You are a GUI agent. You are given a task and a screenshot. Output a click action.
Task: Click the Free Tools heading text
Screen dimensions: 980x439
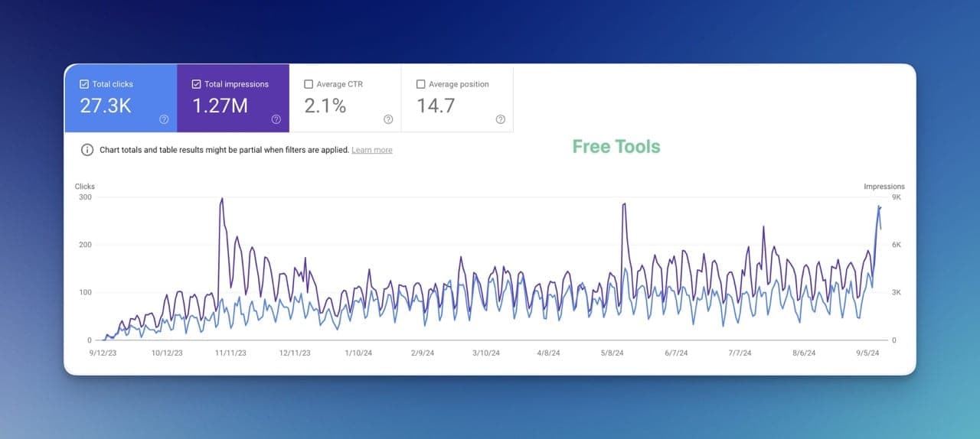616,147
